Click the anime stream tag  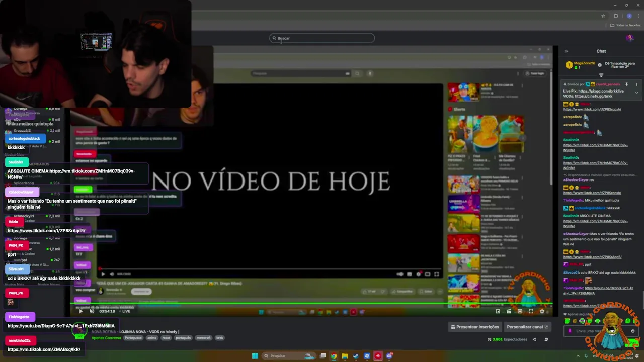151,338
